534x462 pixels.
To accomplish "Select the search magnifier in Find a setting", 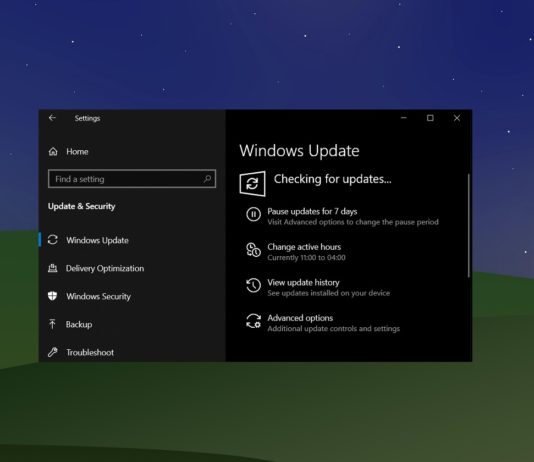I will pos(207,179).
